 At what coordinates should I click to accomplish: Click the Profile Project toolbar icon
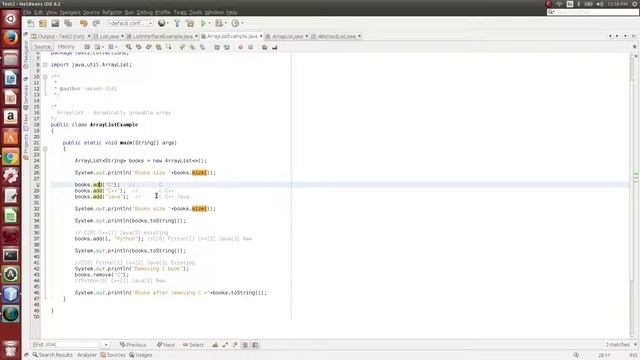tap(235, 24)
